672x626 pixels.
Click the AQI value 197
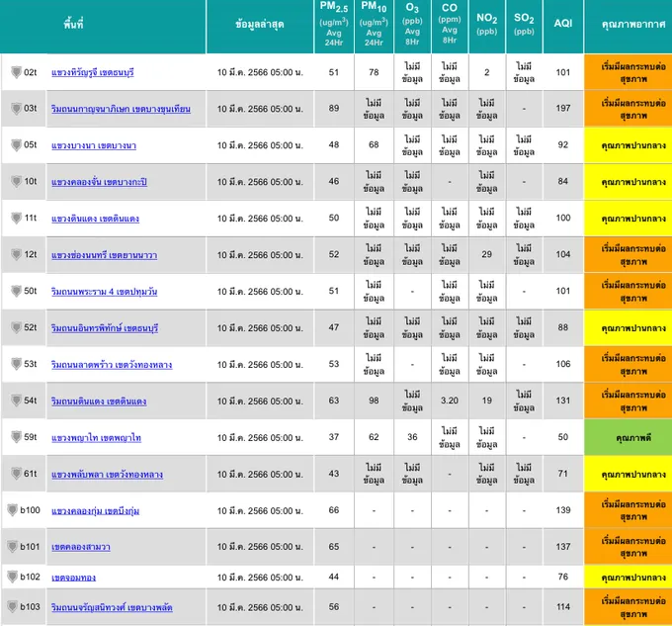click(x=562, y=109)
